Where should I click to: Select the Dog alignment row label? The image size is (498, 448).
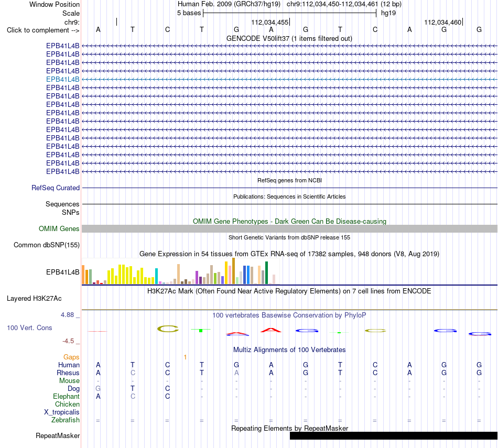click(73, 388)
